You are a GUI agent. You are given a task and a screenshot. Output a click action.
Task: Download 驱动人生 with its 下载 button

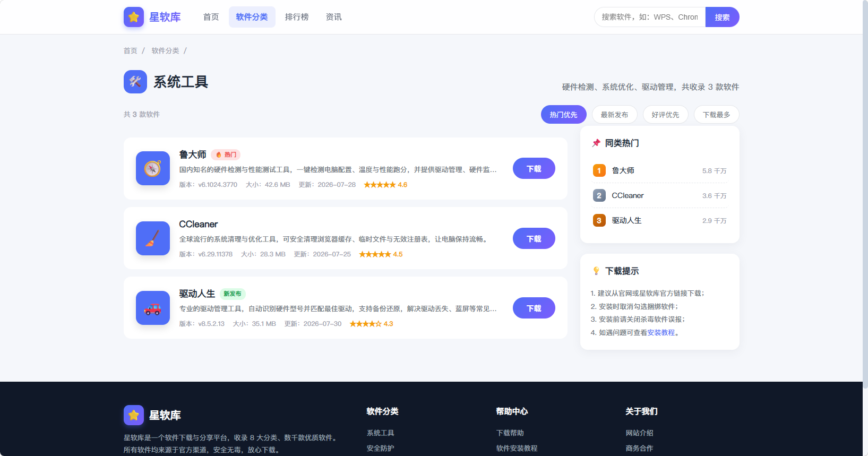[534, 308]
